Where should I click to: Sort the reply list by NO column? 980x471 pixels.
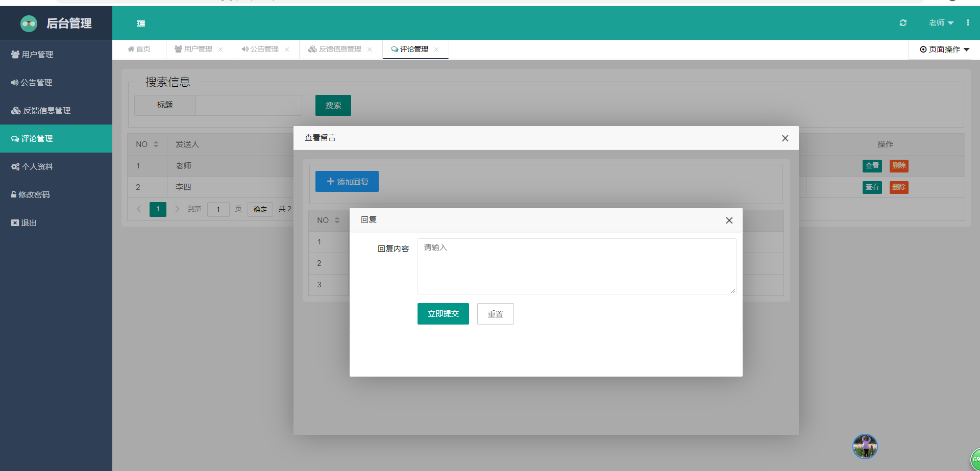click(x=337, y=220)
